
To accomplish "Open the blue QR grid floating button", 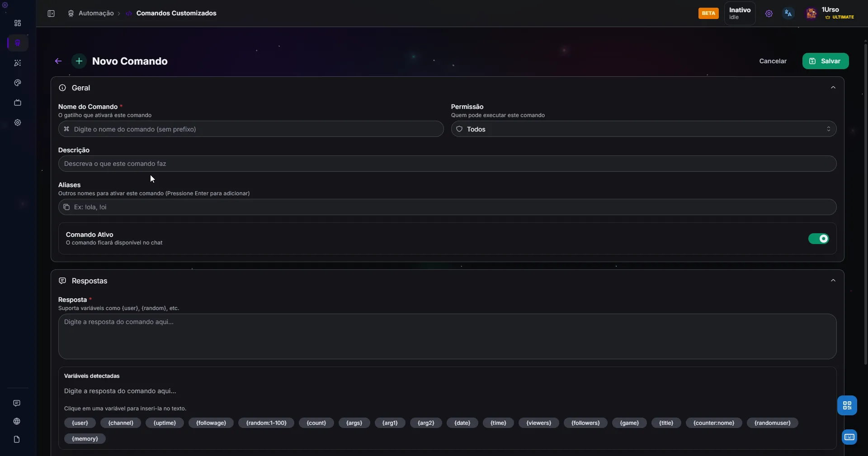I will [847, 405].
